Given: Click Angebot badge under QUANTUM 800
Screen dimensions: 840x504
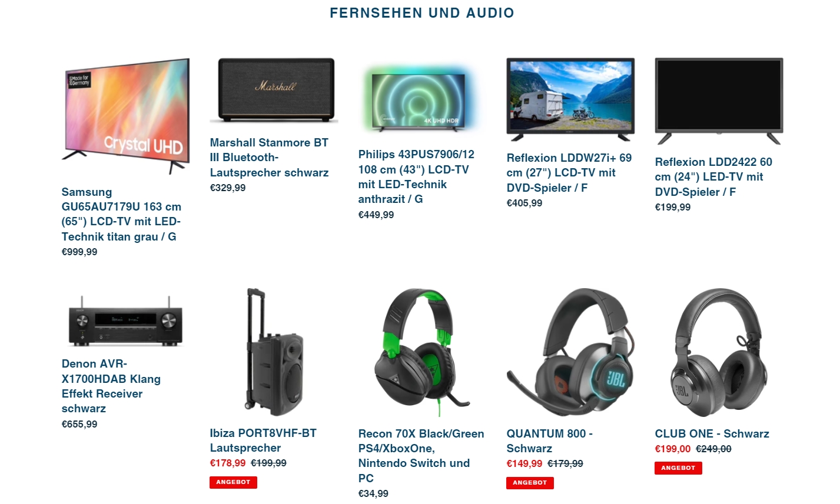Looking at the screenshot, I should (x=530, y=483).
